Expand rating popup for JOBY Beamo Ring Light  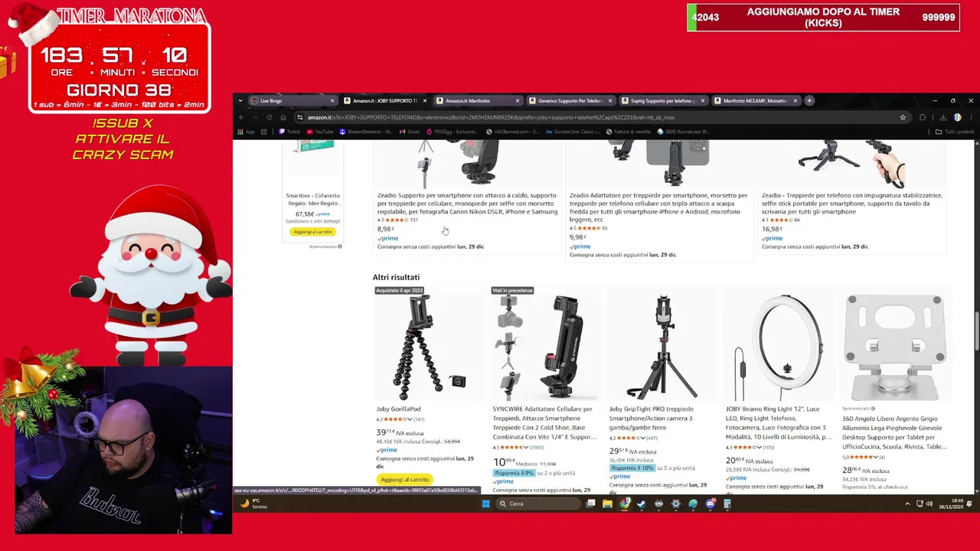(761, 447)
